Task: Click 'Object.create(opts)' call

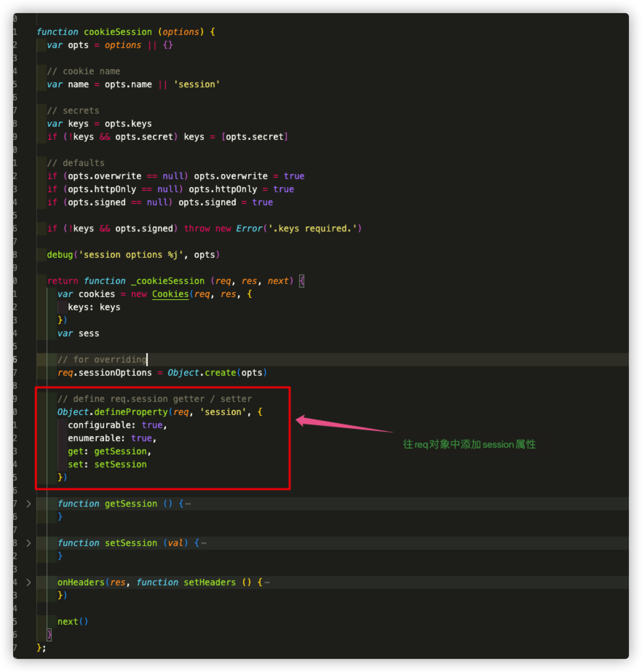Action: pyautogui.click(x=217, y=373)
